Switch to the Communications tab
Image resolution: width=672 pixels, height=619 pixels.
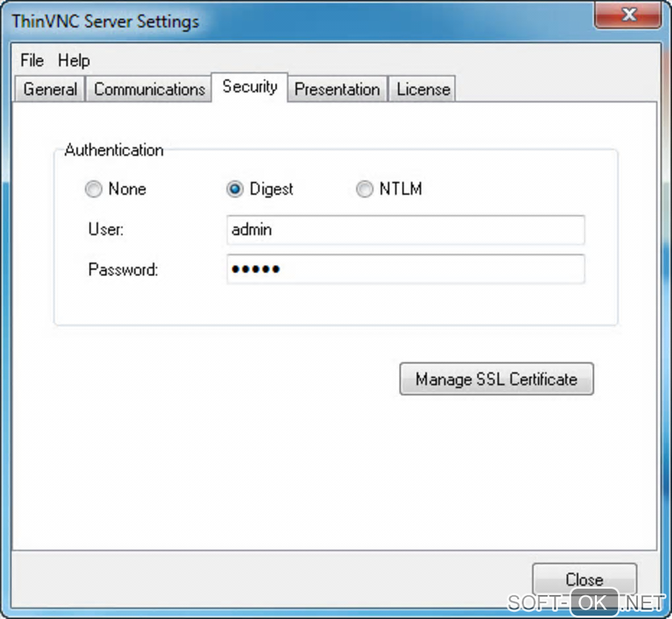(149, 89)
